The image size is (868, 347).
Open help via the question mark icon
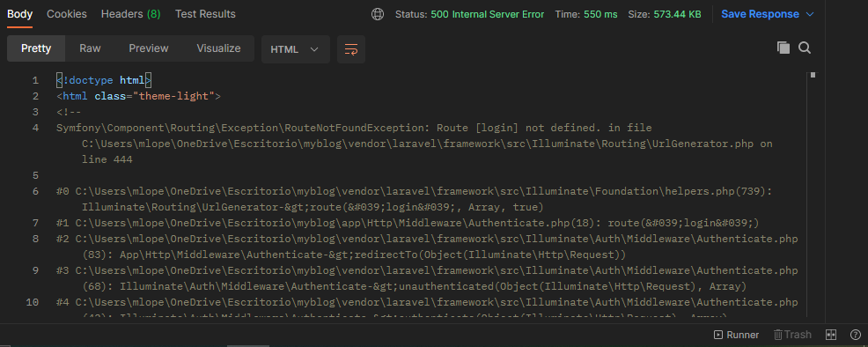tap(856, 335)
